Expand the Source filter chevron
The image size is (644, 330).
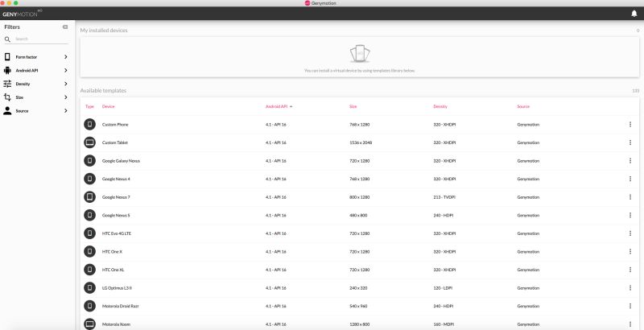66,111
